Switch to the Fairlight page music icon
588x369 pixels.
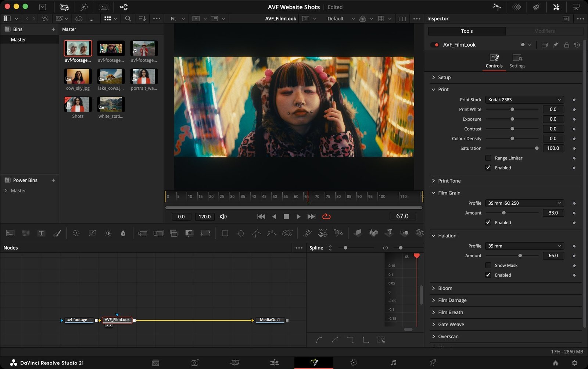pos(393,363)
